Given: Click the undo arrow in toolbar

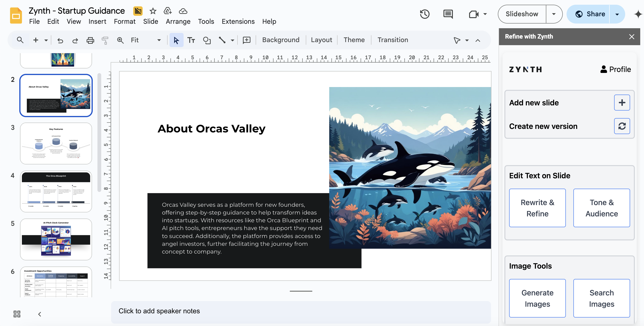Looking at the screenshot, I should pos(60,40).
